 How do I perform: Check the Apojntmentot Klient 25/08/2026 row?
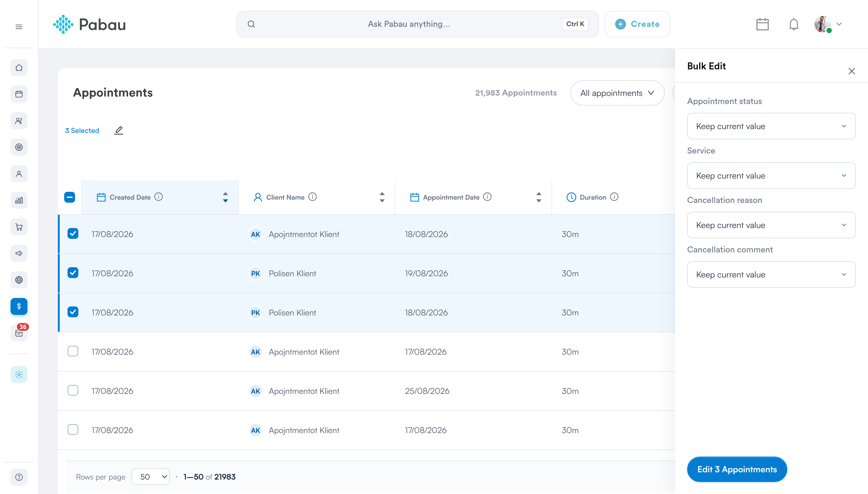73,391
